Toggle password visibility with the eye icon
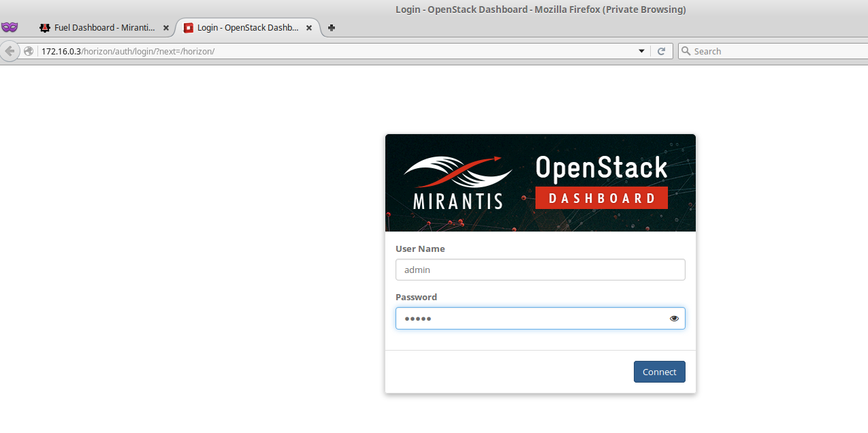 674,319
